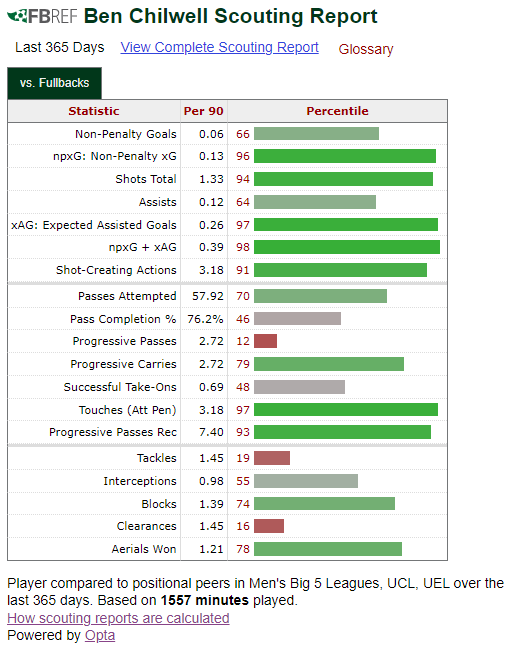Follow the Opta link
Screen dimensions: 512x647
[x=100, y=635]
